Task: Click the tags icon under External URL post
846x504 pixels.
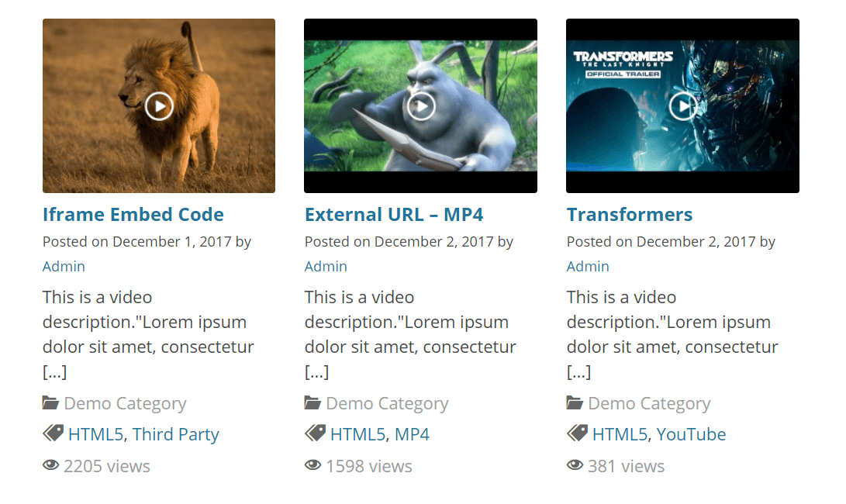Action: (314, 433)
